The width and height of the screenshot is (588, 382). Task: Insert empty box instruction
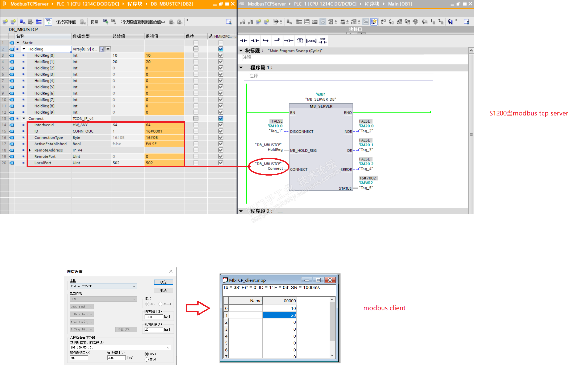pyautogui.click(x=300, y=41)
